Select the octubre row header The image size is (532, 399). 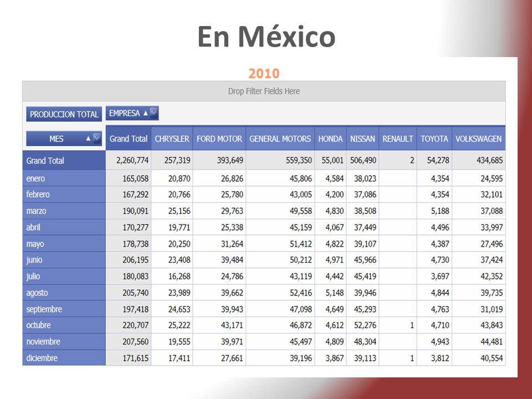[x=64, y=325]
